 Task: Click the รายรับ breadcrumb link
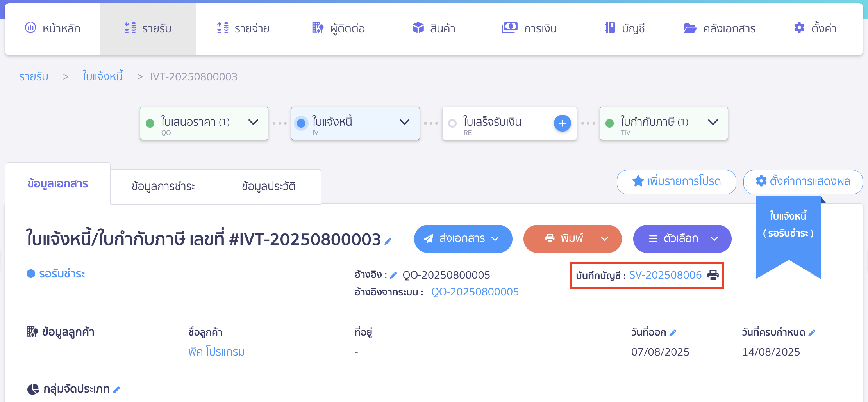coord(34,76)
